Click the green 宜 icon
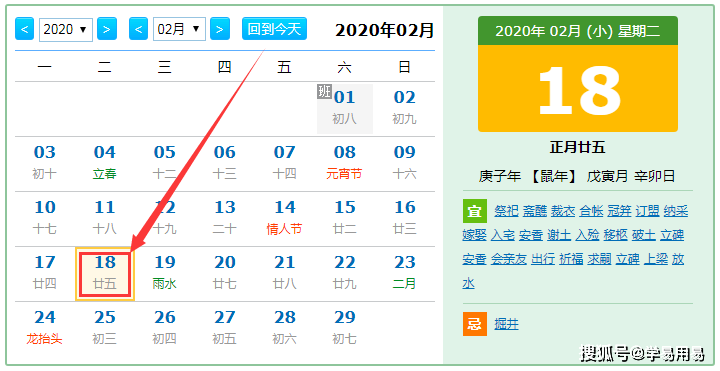720x371 pixels. pyautogui.click(x=474, y=211)
